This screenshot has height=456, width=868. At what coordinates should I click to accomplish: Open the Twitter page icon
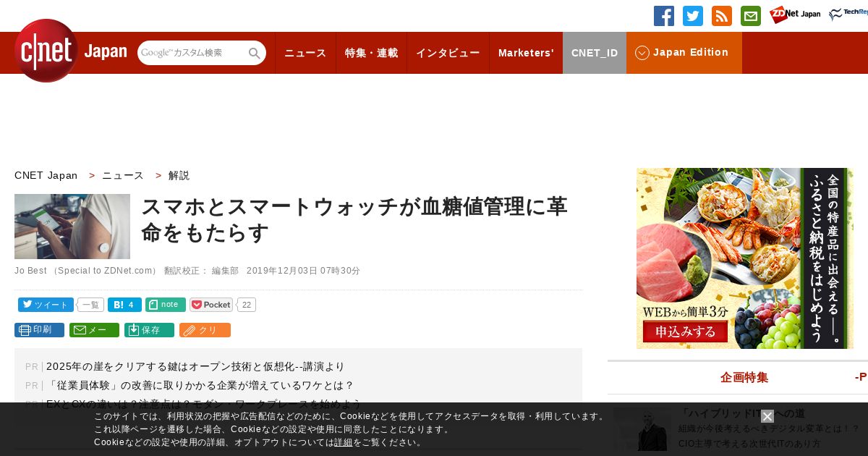[693, 16]
